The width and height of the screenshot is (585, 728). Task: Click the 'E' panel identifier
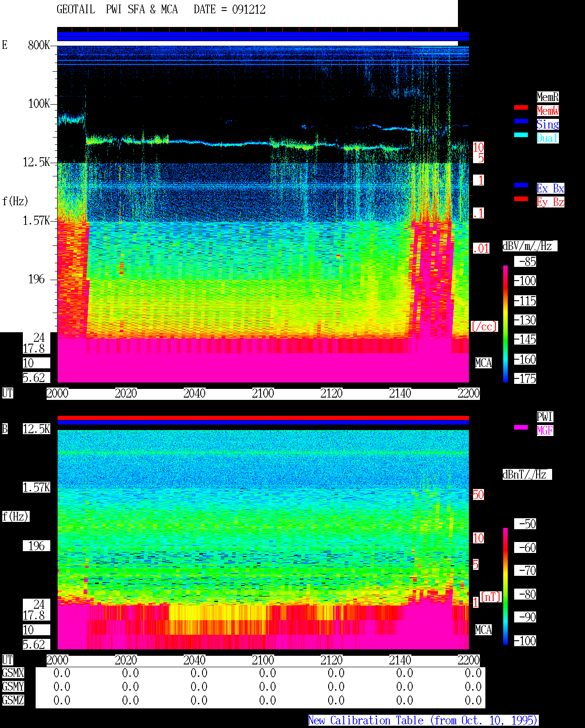(5, 45)
